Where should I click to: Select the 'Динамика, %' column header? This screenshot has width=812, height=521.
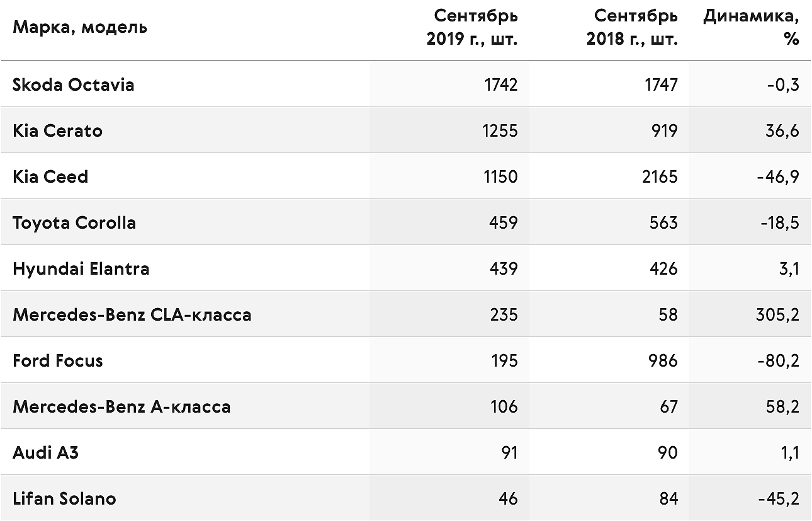point(751,27)
